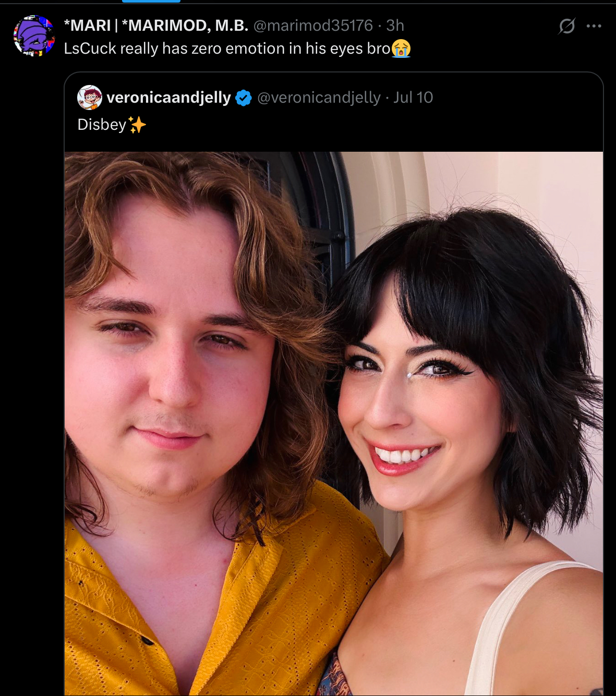Viewport: 616px width, 696px height.
Task: Open the @marimod35176 handle link
Action: point(313,25)
